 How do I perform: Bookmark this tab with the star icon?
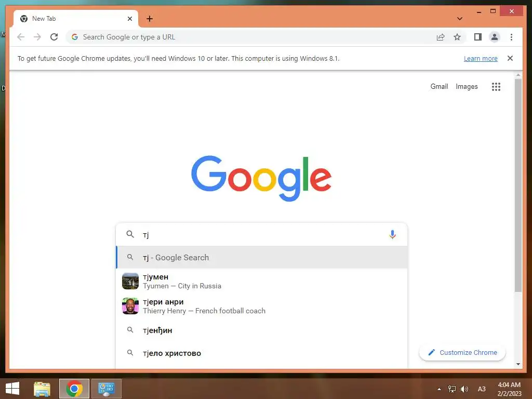click(x=457, y=37)
